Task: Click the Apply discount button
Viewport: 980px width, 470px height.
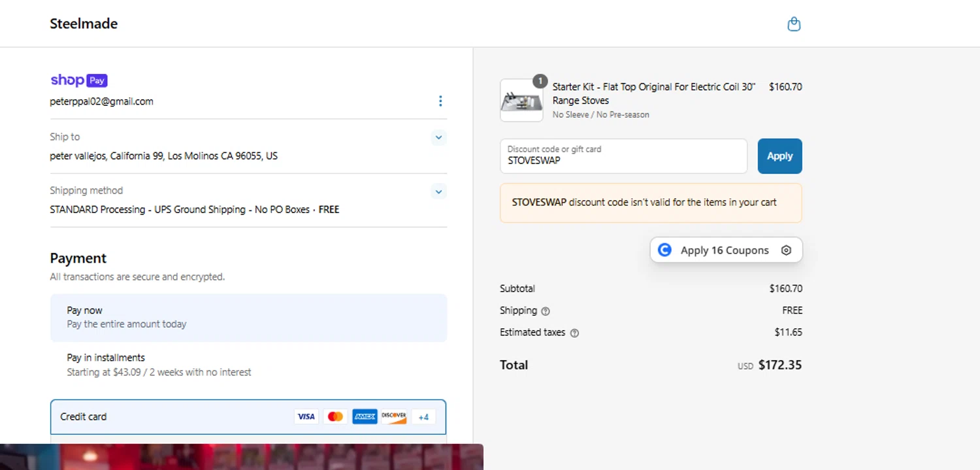Action: (x=780, y=156)
